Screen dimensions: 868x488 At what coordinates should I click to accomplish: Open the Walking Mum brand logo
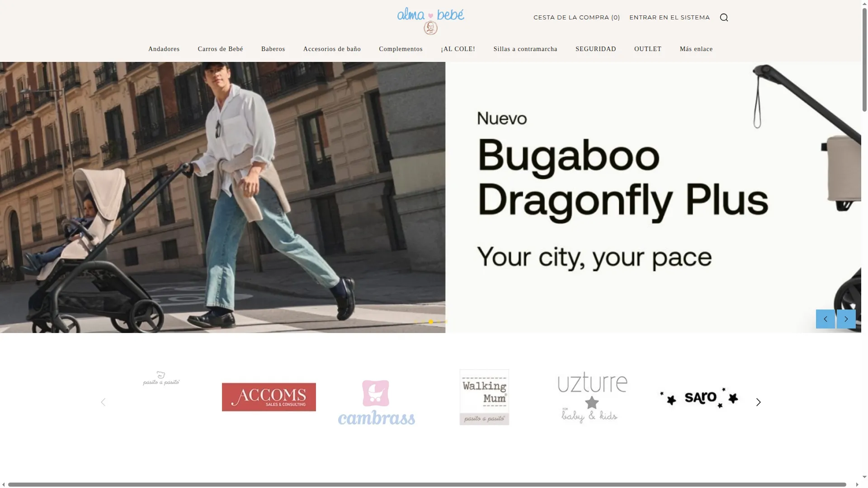click(x=484, y=397)
